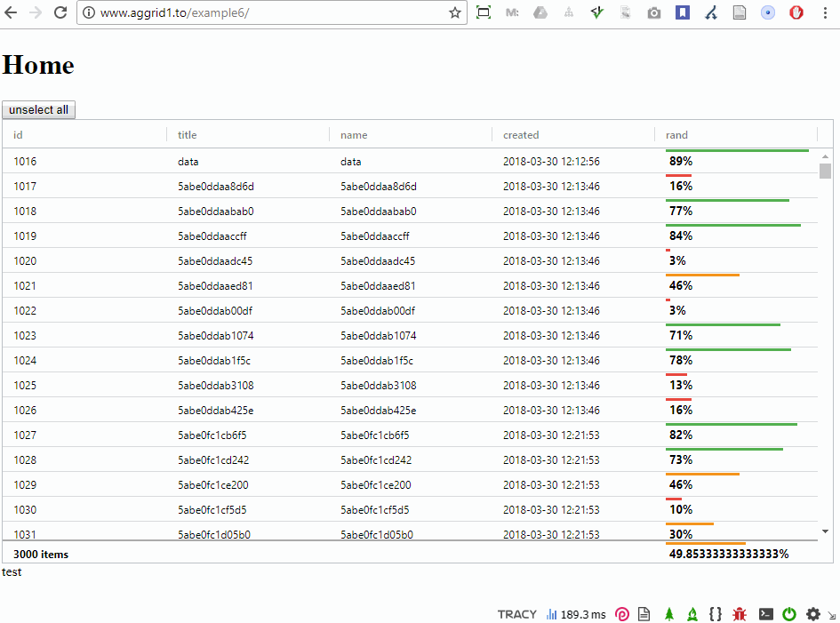840x623 pixels.
Task: Click the green power icon in the debug bar
Action: coord(788,614)
